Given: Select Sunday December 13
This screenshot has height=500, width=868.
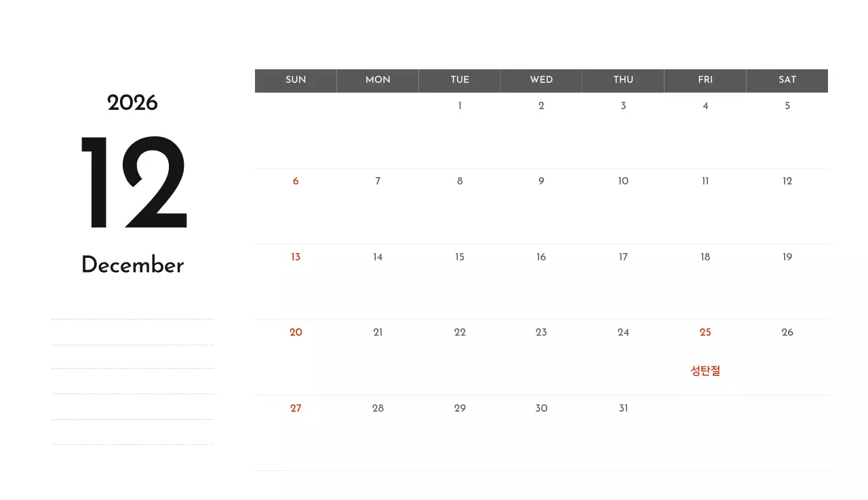Looking at the screenshot, I should pos(296,257).
